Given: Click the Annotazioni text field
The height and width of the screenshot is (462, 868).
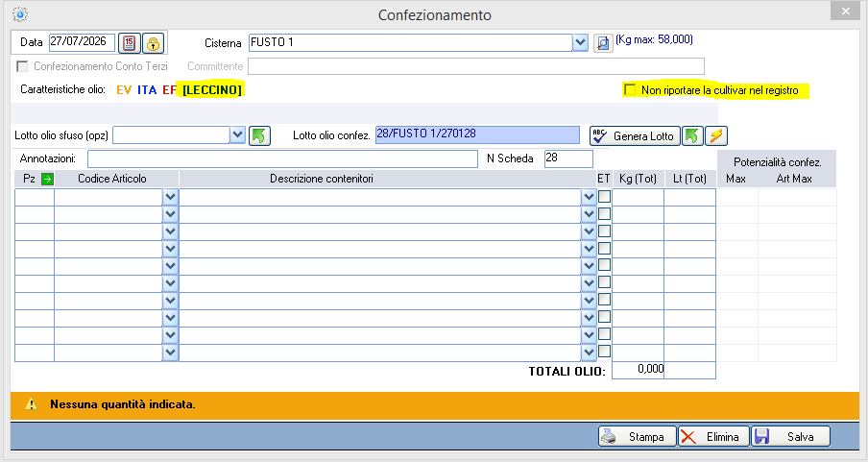Looking at the screenshot, I should coord(282,158).
